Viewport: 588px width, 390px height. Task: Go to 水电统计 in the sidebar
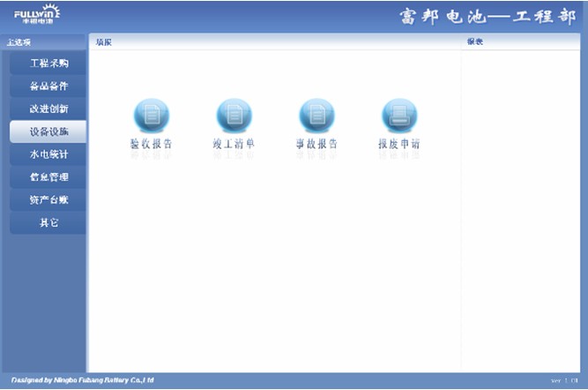pyautogui.click(x=48, y=154)
